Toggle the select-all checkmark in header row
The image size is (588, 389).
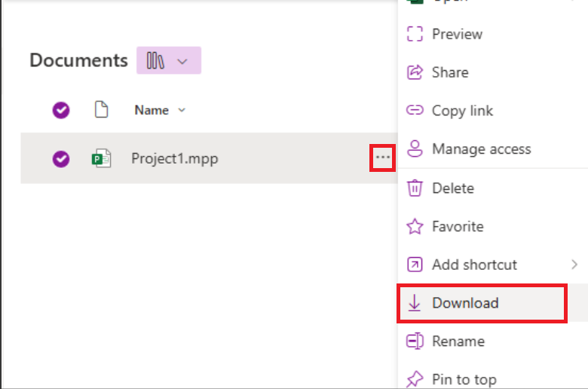pos(61,110)
